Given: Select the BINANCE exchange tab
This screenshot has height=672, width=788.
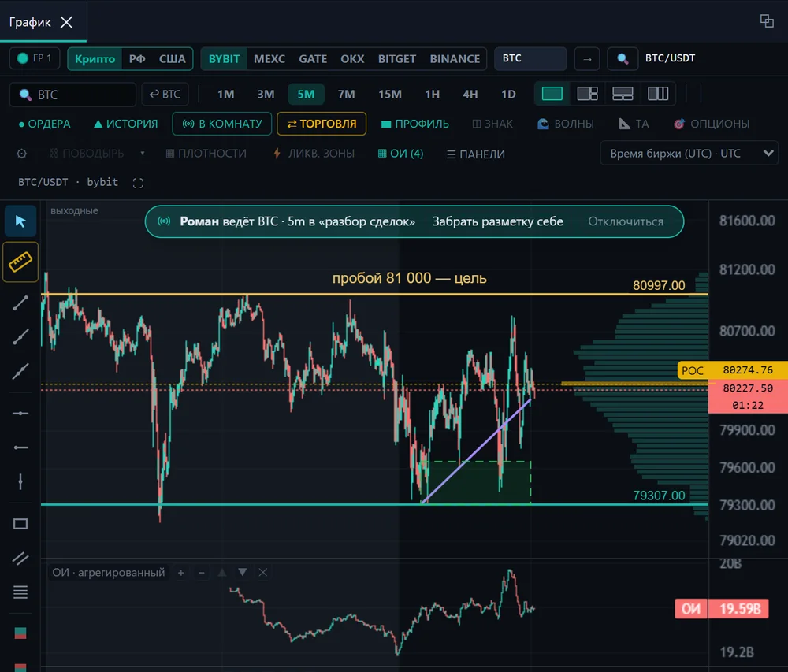Looking at the screenshot, I should click(455, 59).
